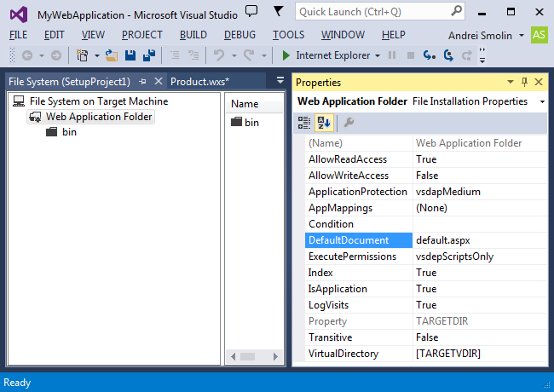Open the WINDOW menu
This screenshot has width=554, height=392.
click(x=343, y=35)
